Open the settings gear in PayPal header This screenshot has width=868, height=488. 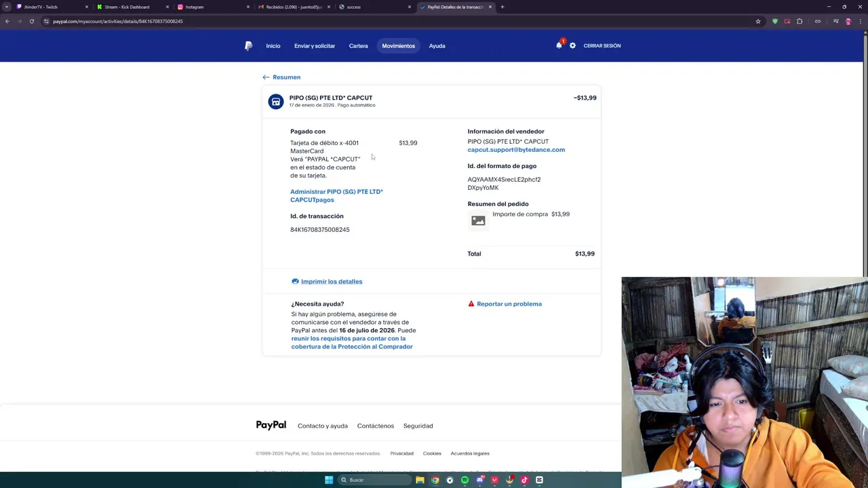tap(572, 45)
